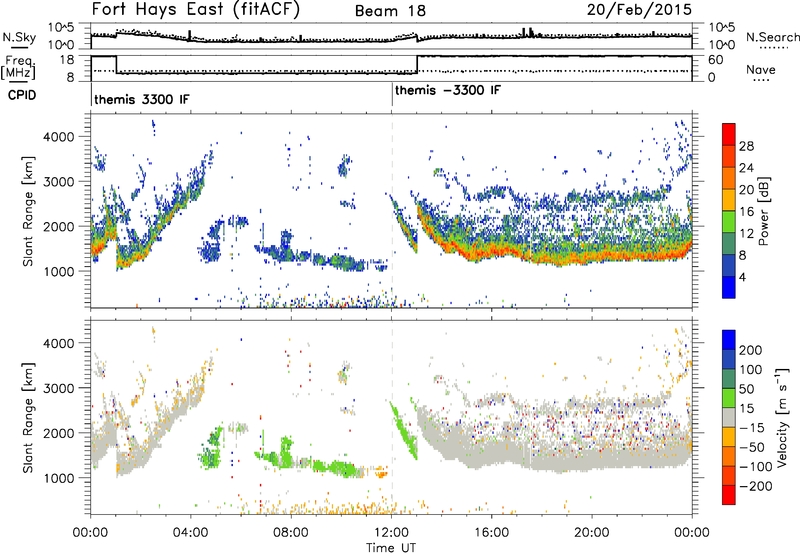Click the '12' label on Power color bar
800x554 pixels.
click(x=746, y=233)
